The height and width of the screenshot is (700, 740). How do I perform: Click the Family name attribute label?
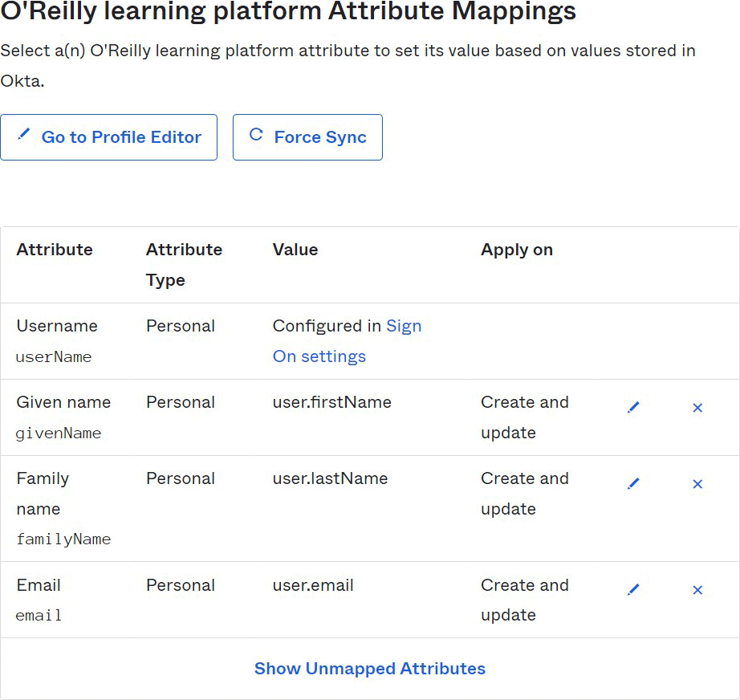coord(43,494)
